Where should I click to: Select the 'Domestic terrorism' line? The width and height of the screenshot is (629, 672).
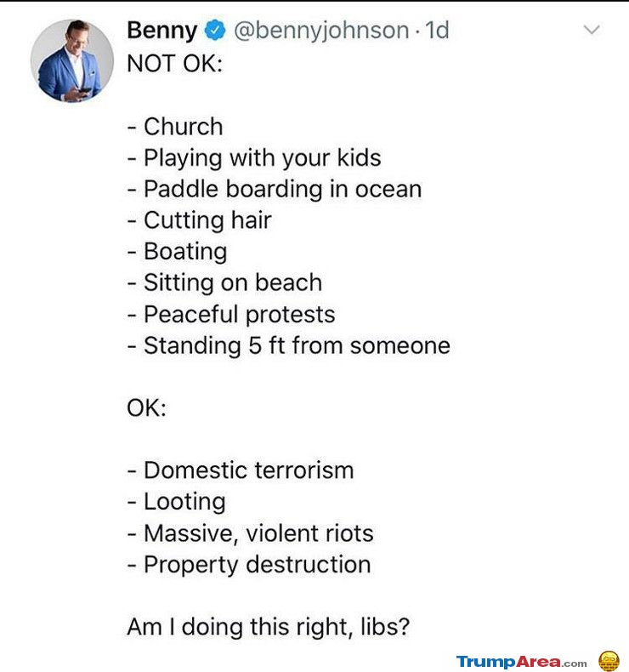pos(241,470)
